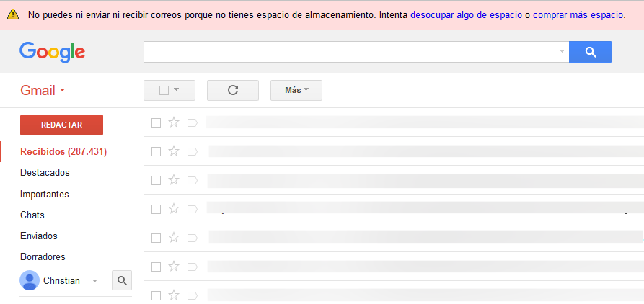644x304 pixels.
Task: Star the third email in the list
Action: point(174,179)
